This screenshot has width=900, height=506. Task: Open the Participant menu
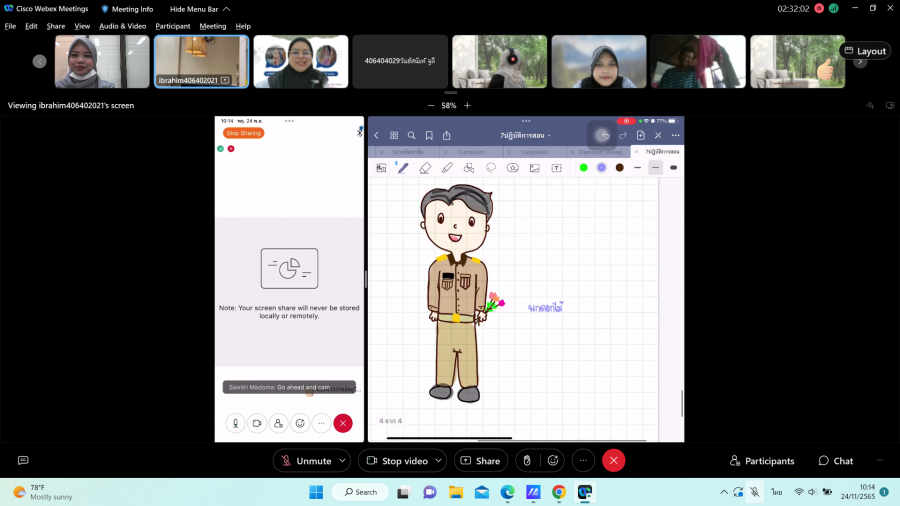(x=172, y=26)
